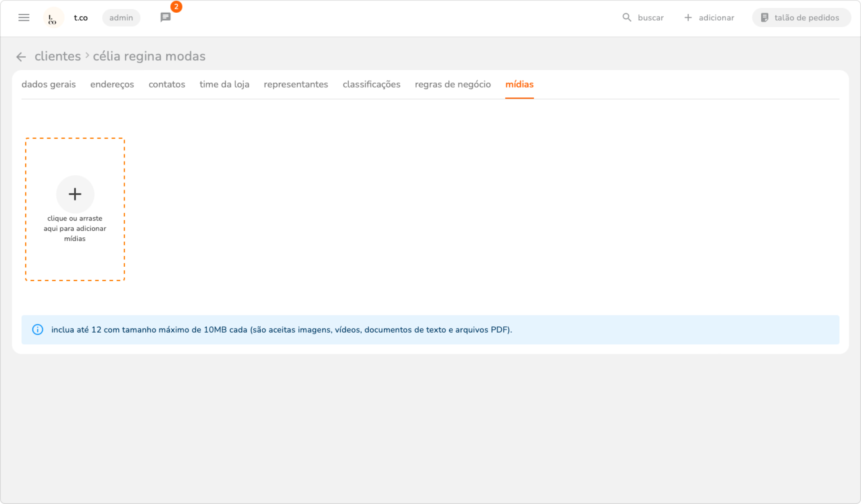Viewport: 861px width, 504px height.
Task: Click the mídias tab
Action: [x=519, y=84]
